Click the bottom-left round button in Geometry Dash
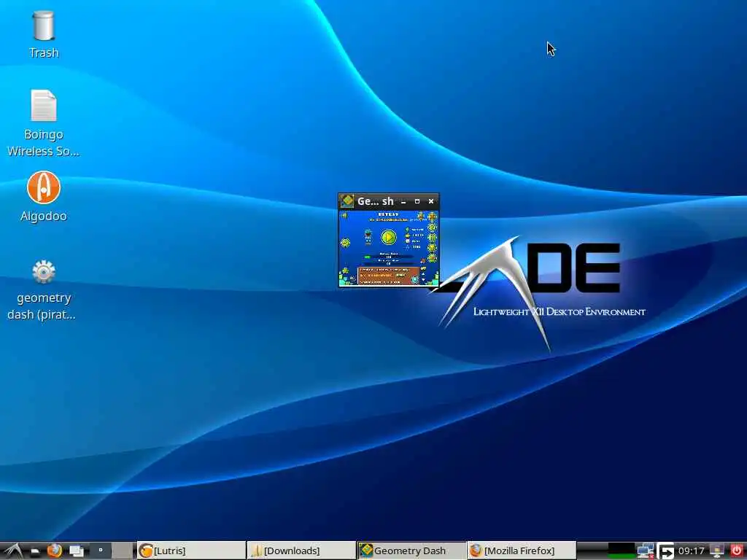The image size is (747, 560). pyautogui.click(x=345, y=271)
